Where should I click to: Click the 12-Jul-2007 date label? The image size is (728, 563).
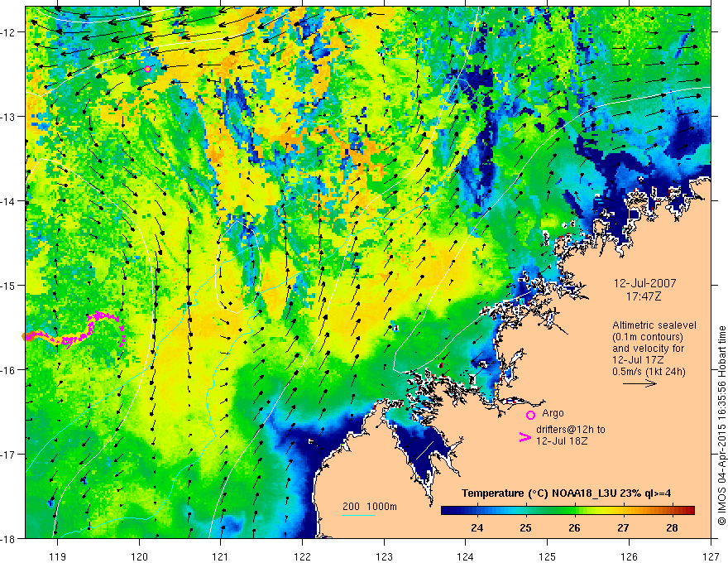(x=645, y=283)
